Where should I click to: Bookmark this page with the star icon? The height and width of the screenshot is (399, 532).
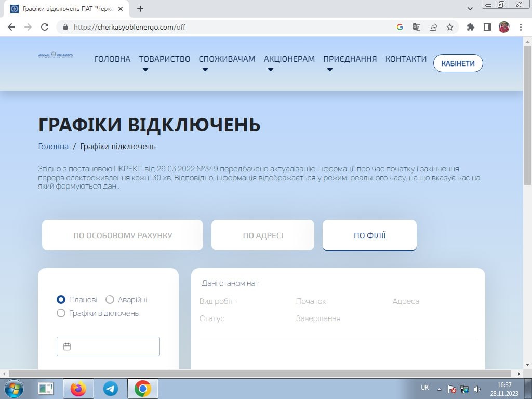pyautogui.click(x=450, y=27)
